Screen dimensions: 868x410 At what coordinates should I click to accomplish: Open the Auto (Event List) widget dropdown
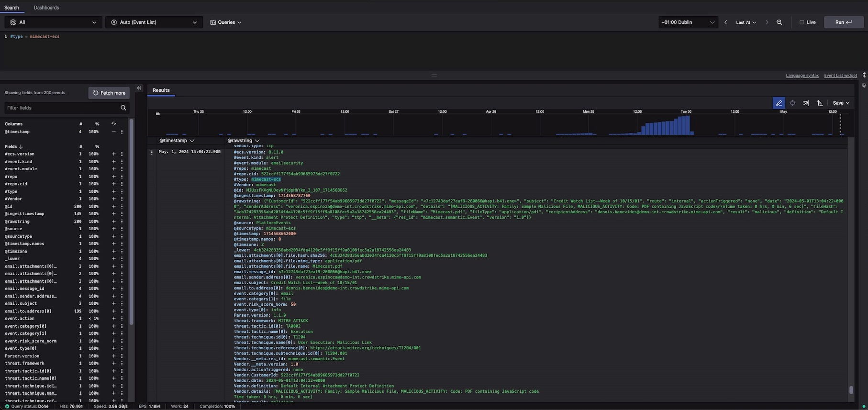point(154,22)
